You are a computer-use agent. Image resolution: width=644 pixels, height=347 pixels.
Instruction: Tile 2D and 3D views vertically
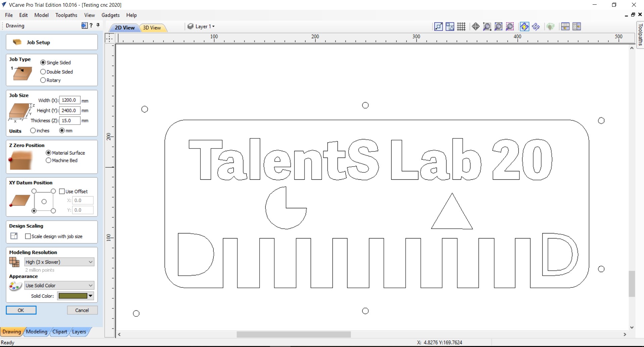click(x=577, y=27)
